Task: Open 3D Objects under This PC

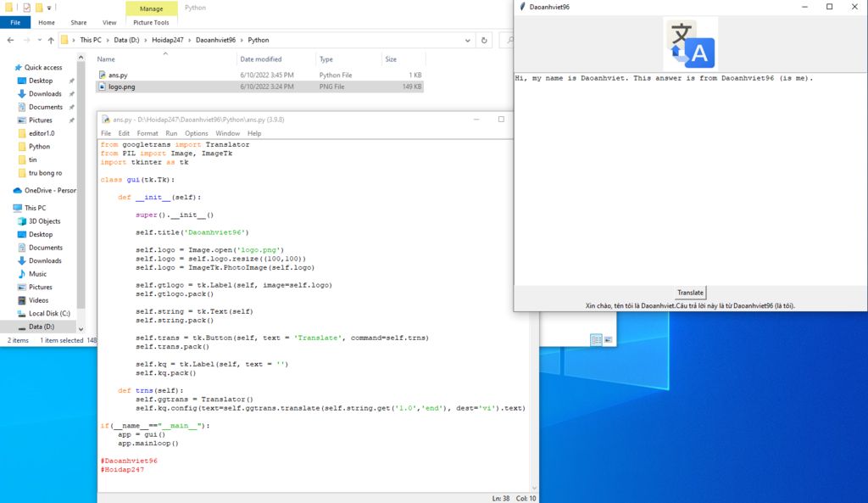Action: click(44, 221)
